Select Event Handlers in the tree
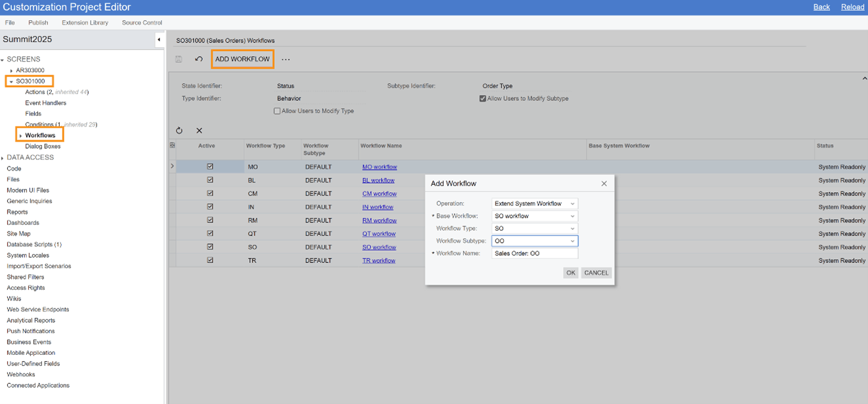The width and height of the screenshot is (868, 404). point(45,103)
